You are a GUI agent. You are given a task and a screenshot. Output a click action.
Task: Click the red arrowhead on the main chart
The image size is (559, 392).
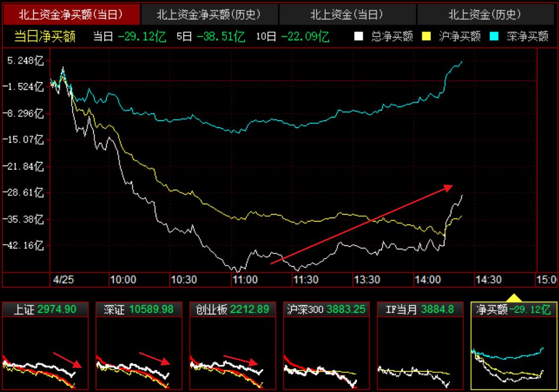448,187
